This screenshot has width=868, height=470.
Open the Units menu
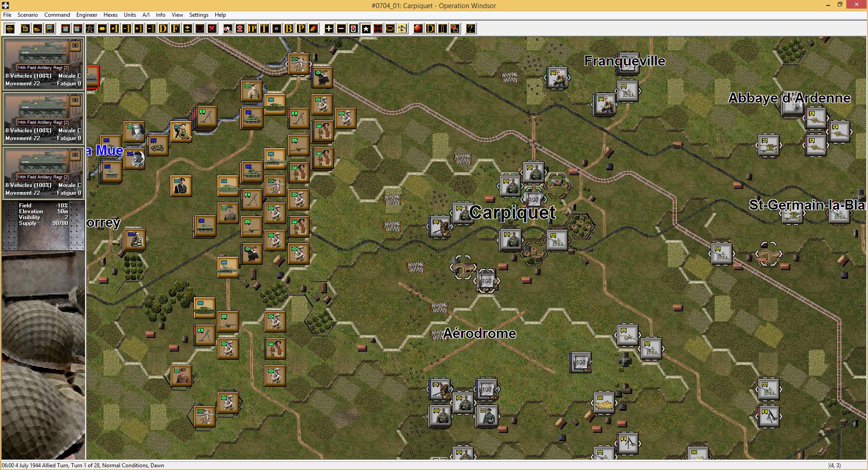[130, 15]
